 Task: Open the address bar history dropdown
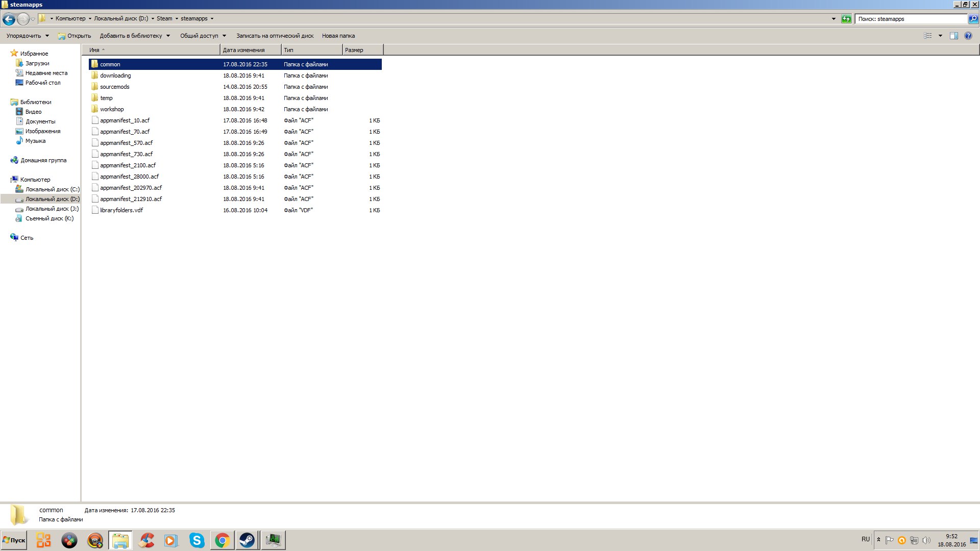tap(834, 19)
